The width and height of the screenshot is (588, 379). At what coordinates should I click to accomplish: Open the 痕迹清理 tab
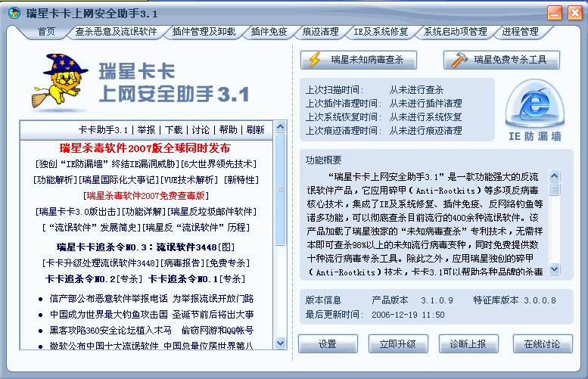coord(320,32)
